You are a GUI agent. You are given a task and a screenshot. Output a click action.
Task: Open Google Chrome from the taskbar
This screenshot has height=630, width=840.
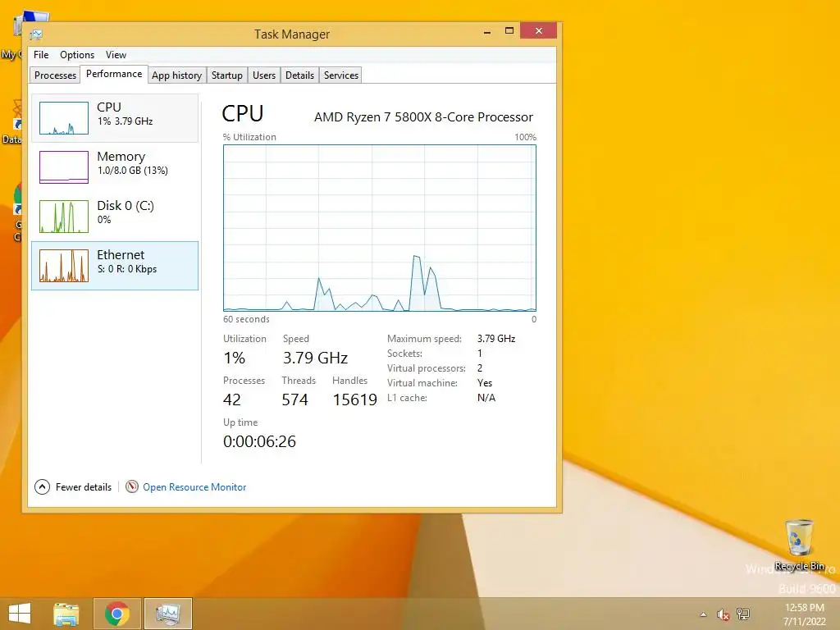[x=117, y=614]
